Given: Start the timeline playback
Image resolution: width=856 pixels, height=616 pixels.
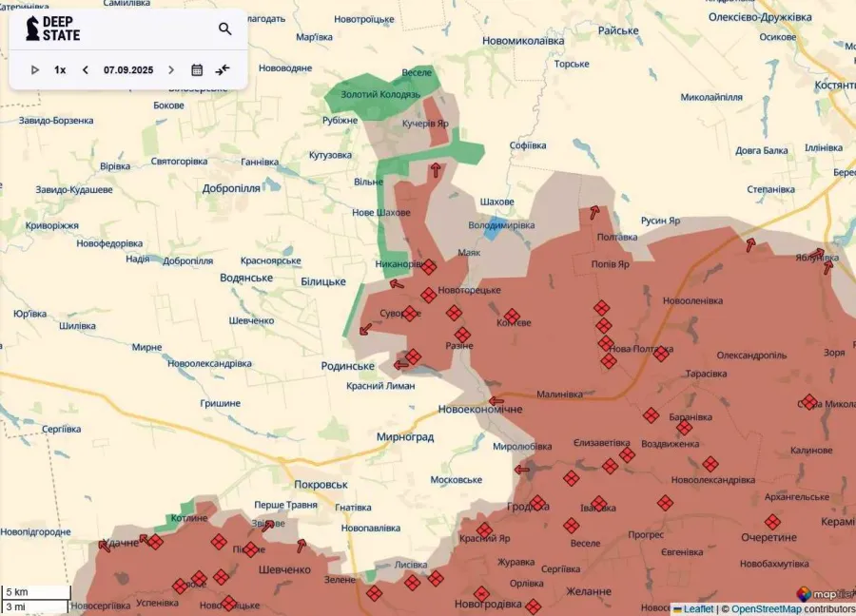Looking at the screenshot, I should coord(35,69).
